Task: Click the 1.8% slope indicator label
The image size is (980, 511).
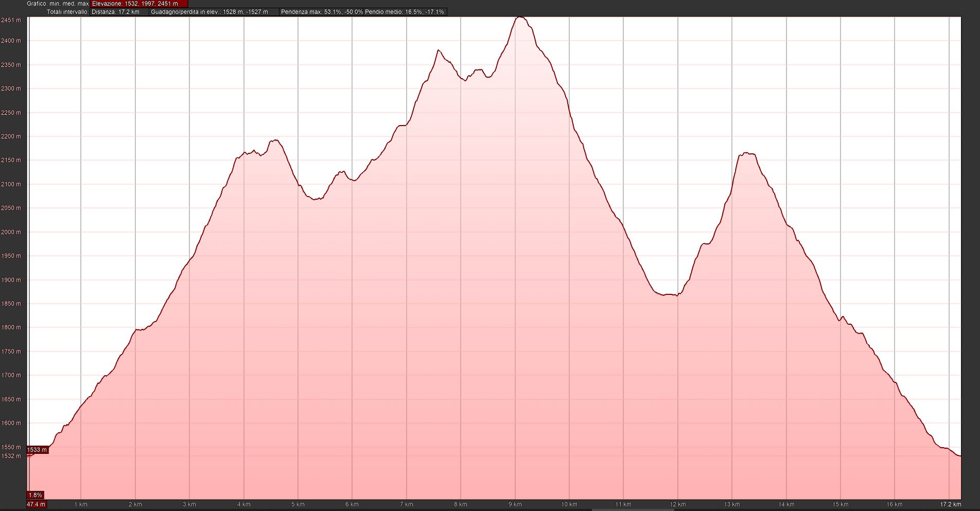Action: (36, 495)
